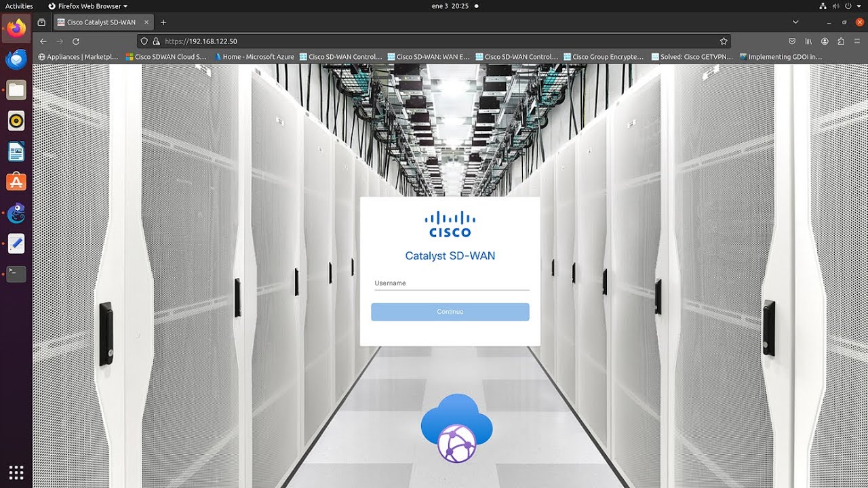Open the chameleon app icon in the dock
The height and width of the screenshot is (488, 868).
(x=16, y=213)
